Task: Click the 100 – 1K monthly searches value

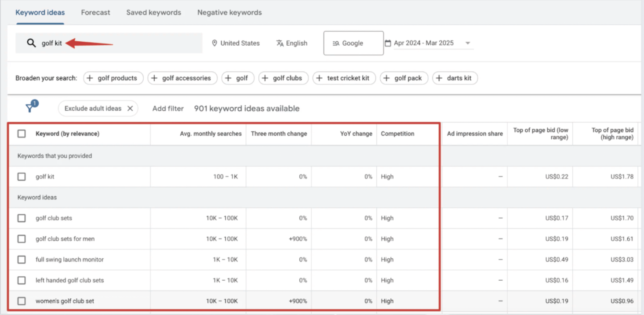Action: point(226,177)
